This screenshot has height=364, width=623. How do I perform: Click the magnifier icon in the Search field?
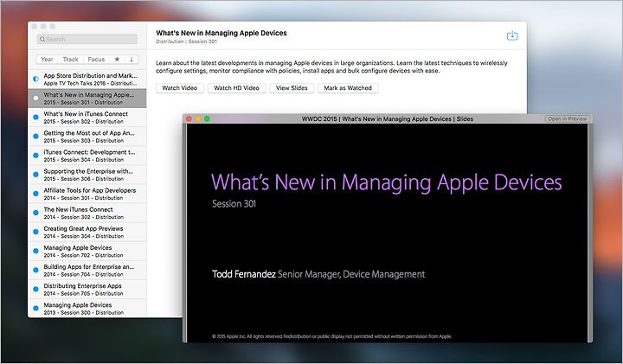pos(42,39)
